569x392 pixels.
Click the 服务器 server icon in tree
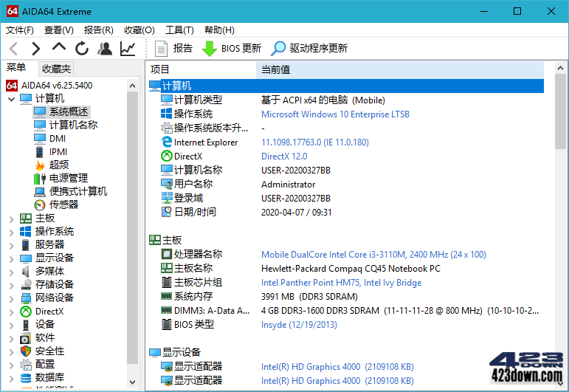point(26,244)
